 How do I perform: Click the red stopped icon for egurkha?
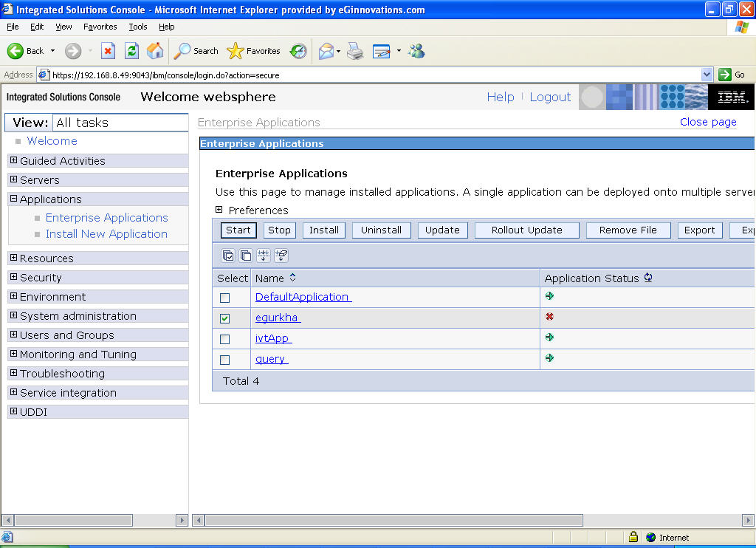[549, 317]
